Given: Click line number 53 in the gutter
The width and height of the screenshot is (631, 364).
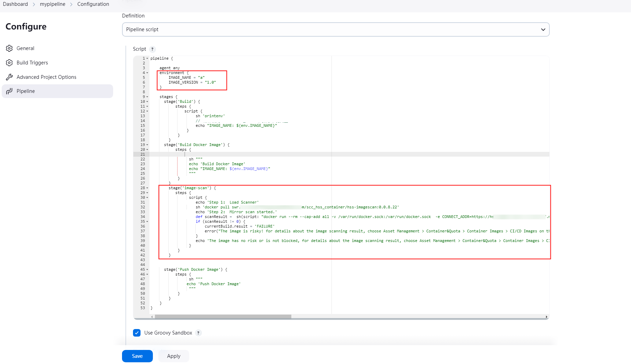Looking at the screenshot, I should (x=143, y=308).
